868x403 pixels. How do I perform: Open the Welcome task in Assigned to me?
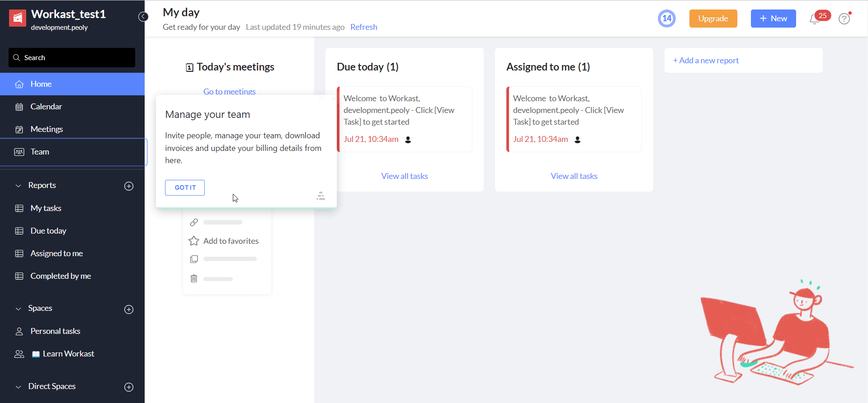point(574,119)
